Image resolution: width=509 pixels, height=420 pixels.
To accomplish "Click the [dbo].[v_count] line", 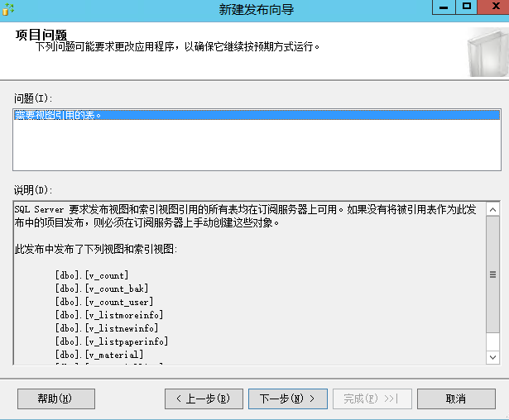I will [92, 275].
